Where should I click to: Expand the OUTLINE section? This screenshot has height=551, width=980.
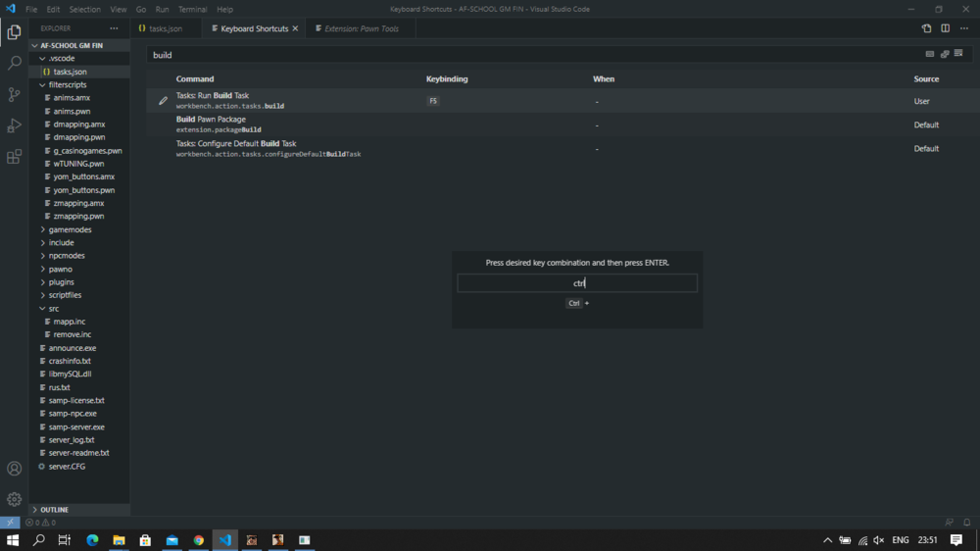pyautogui.click(x=78, y=510)
